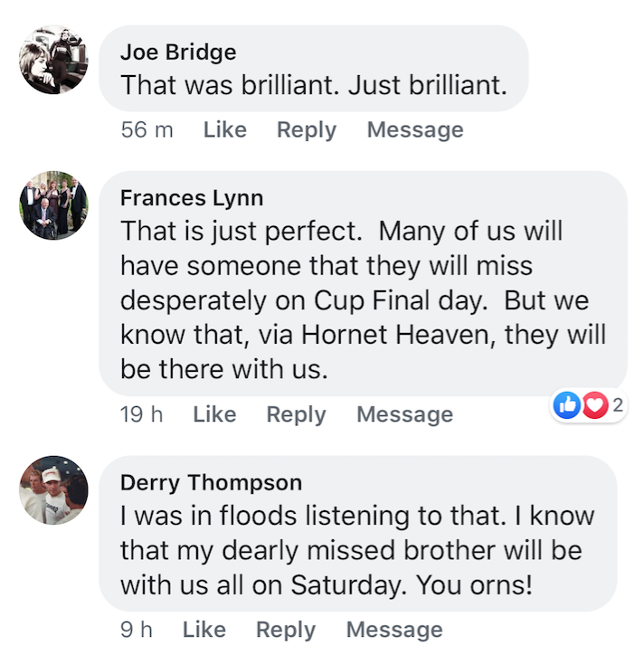Open the reaction count of 2

[618, 405]
